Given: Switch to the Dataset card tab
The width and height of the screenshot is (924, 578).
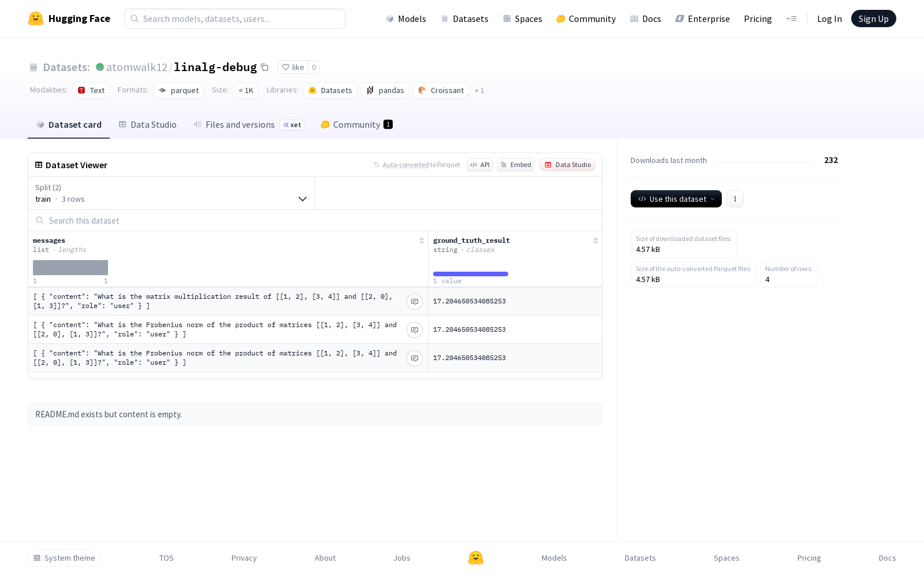Looking at the screenshot, I should pos(69,125).
